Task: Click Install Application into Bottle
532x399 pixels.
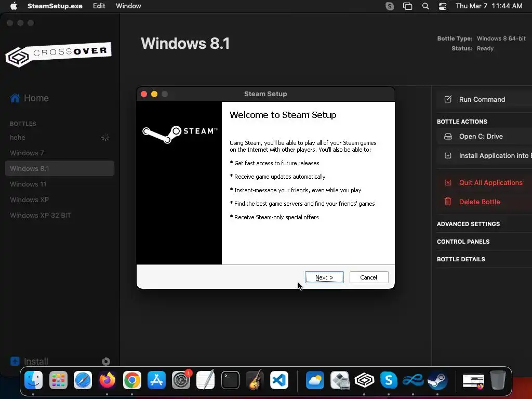Action: (x=495, y=156)
